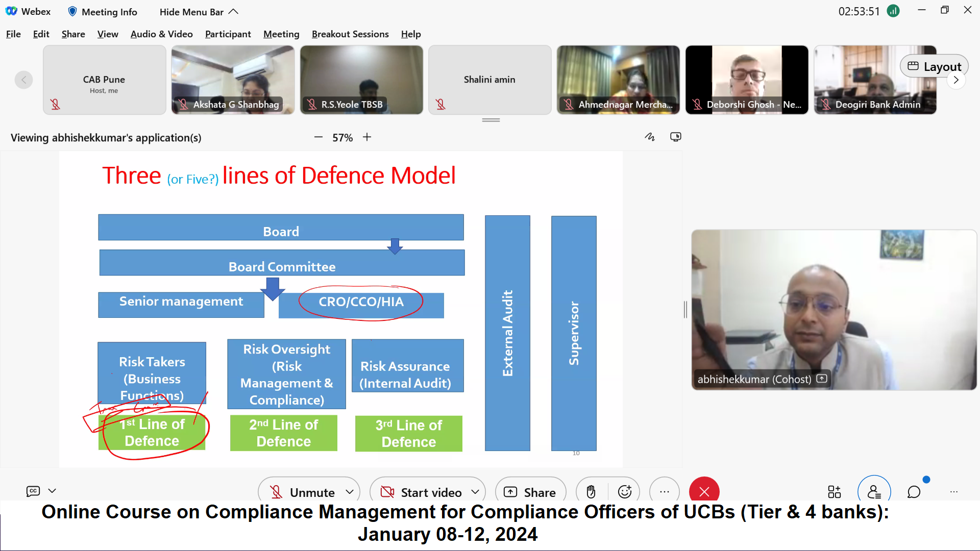Click the more options ellipsis button
This screenshot has height=551, width=980.
664,492
